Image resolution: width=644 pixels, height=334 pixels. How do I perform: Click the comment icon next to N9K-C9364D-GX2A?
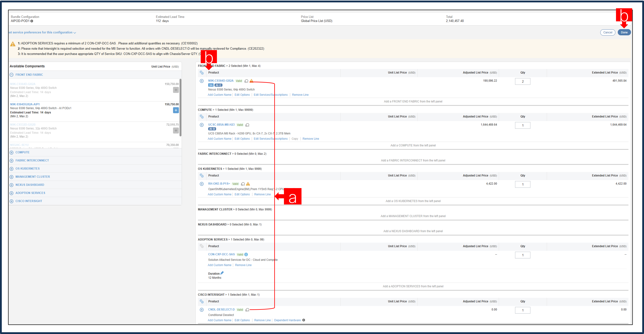point(246,81)
